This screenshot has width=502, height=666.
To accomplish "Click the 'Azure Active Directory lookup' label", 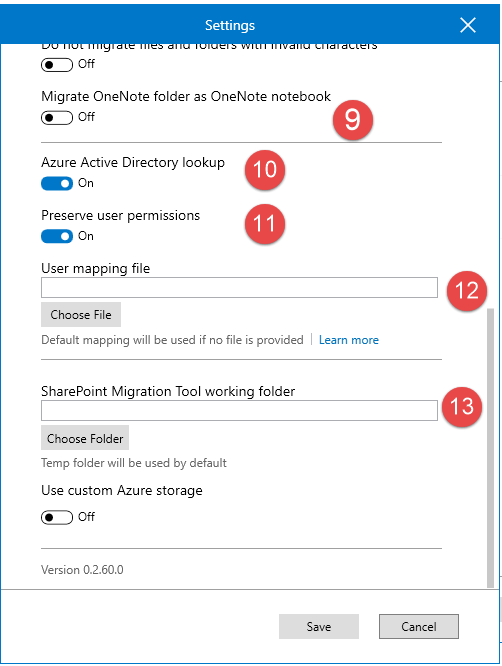I will (x=133, y=163).
